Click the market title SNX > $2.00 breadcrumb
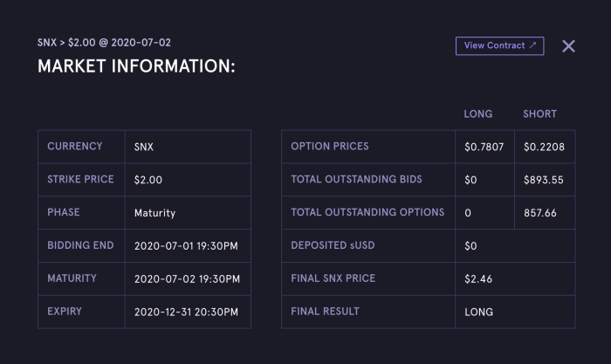The height and width of the screenshot is (364, 611). coord(104,43)
